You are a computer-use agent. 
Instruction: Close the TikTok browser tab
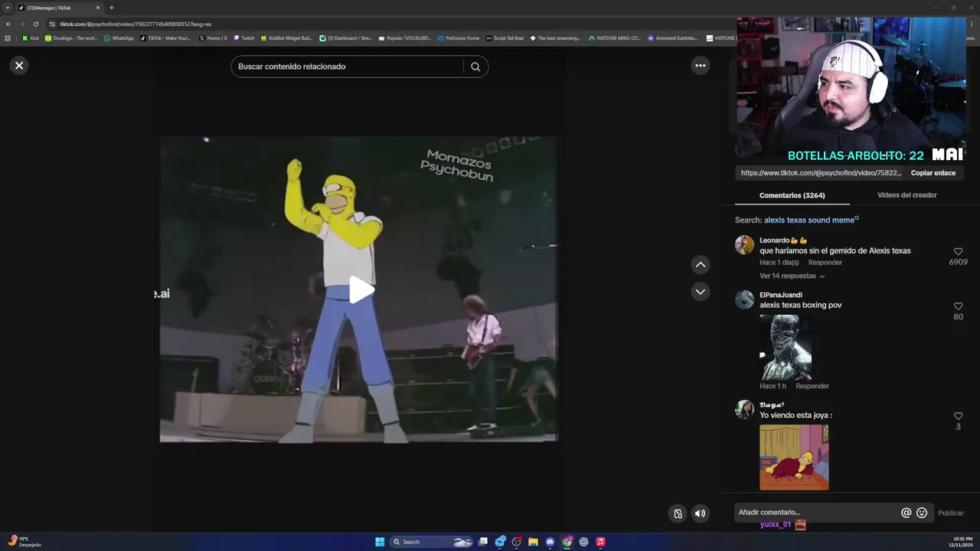point(97,8)
